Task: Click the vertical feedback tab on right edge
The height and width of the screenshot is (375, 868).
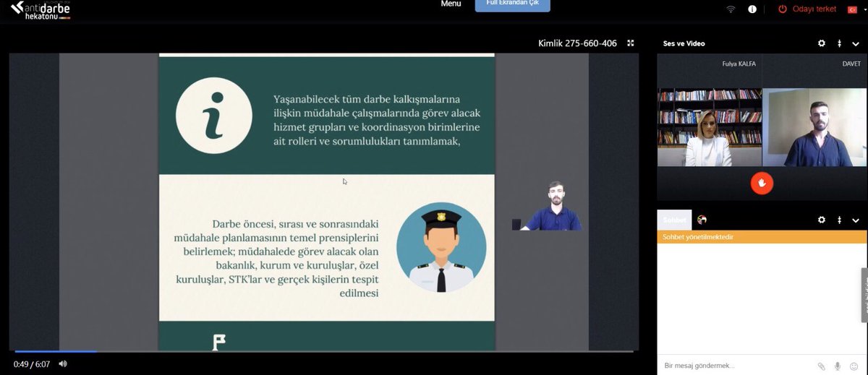Action: [864, 296]
